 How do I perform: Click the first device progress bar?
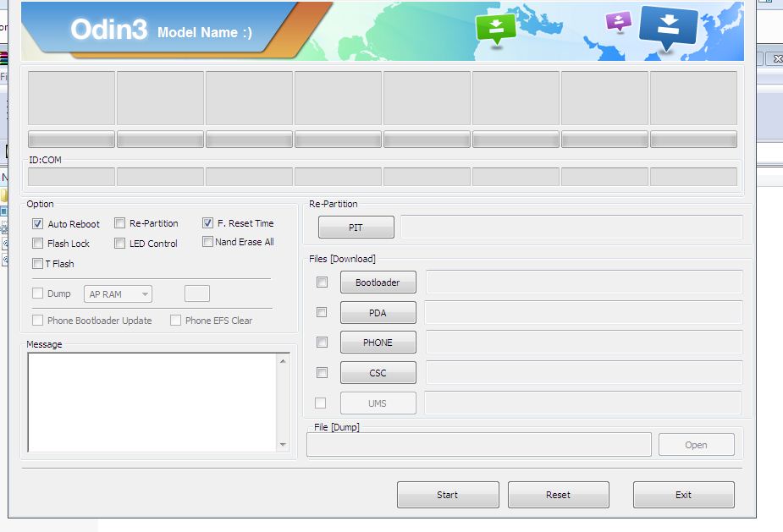pyautogui.click(x=71, y=140)
